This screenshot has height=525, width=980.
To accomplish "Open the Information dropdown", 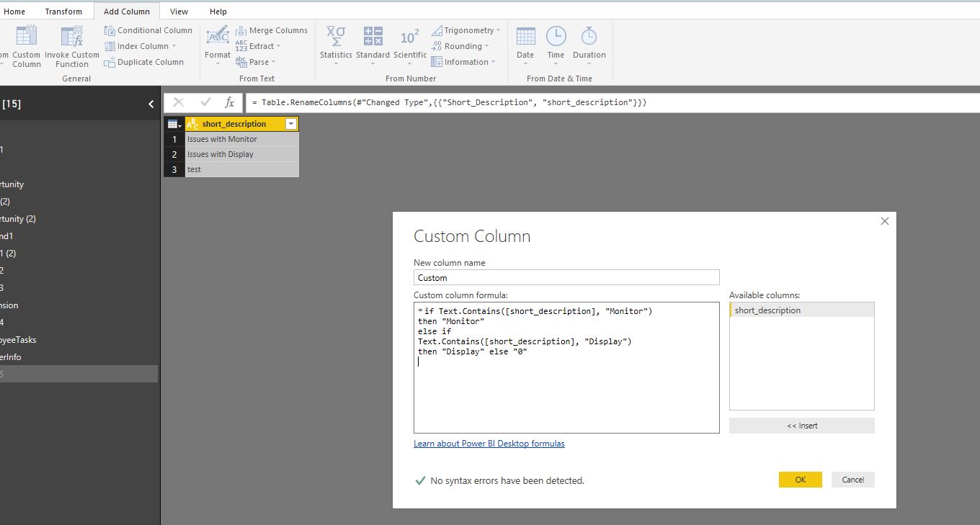I will (463, 62).
